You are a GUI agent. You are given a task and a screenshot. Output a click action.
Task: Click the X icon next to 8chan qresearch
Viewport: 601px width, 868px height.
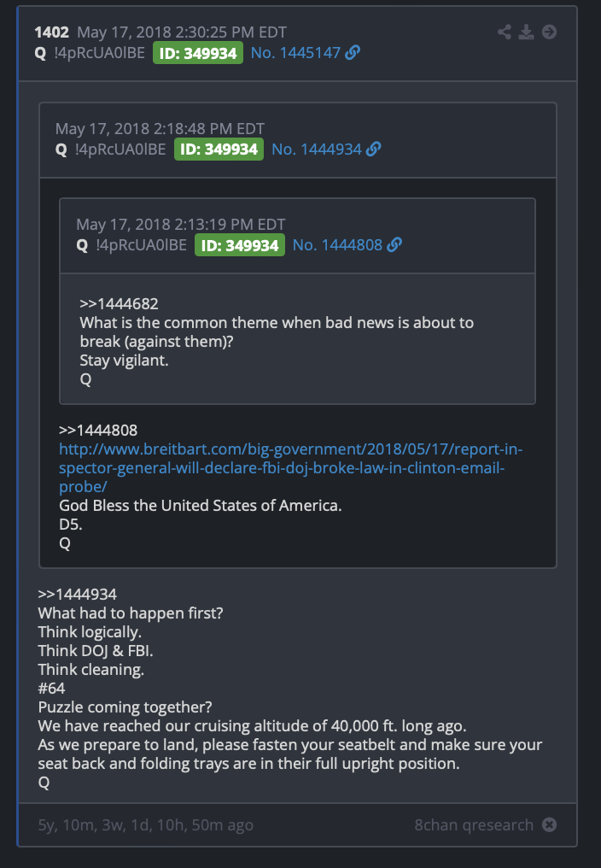[549, 824]
